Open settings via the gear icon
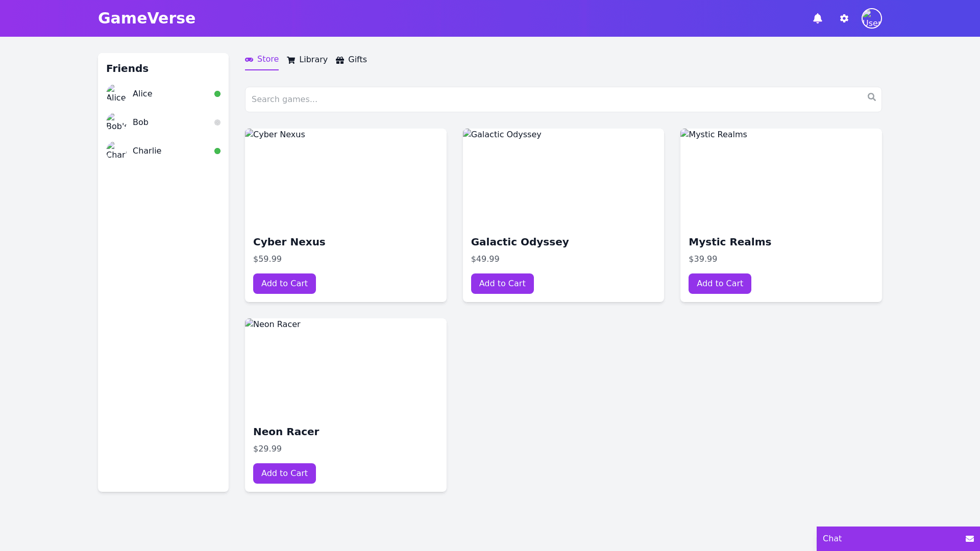980x551 pixels. 844,18
